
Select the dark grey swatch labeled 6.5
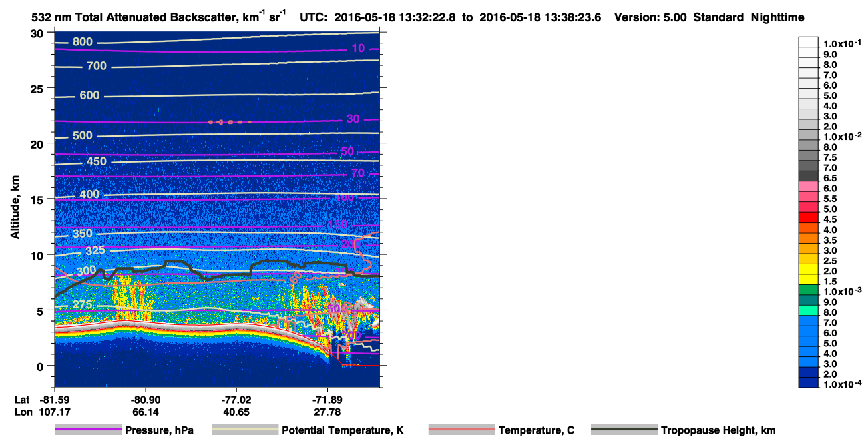point(809,177)
